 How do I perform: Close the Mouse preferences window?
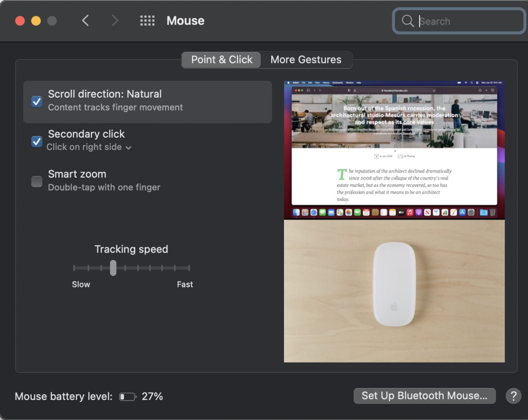pyautogui.click(x=20, y=21)
